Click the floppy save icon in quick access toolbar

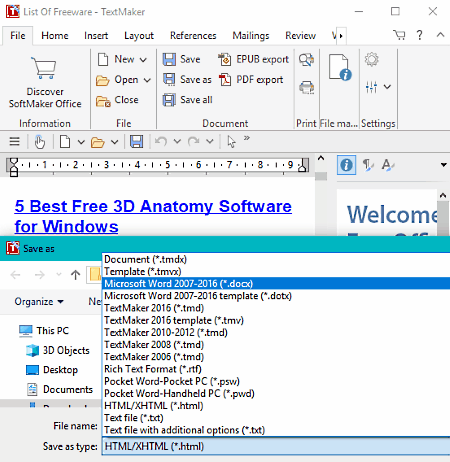pos(136,142)
